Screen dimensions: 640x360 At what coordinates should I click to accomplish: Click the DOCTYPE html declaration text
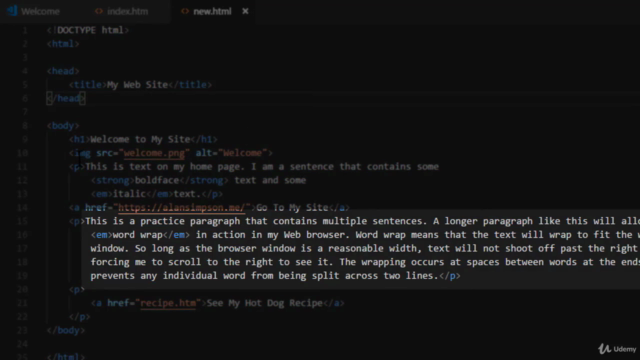88,30
